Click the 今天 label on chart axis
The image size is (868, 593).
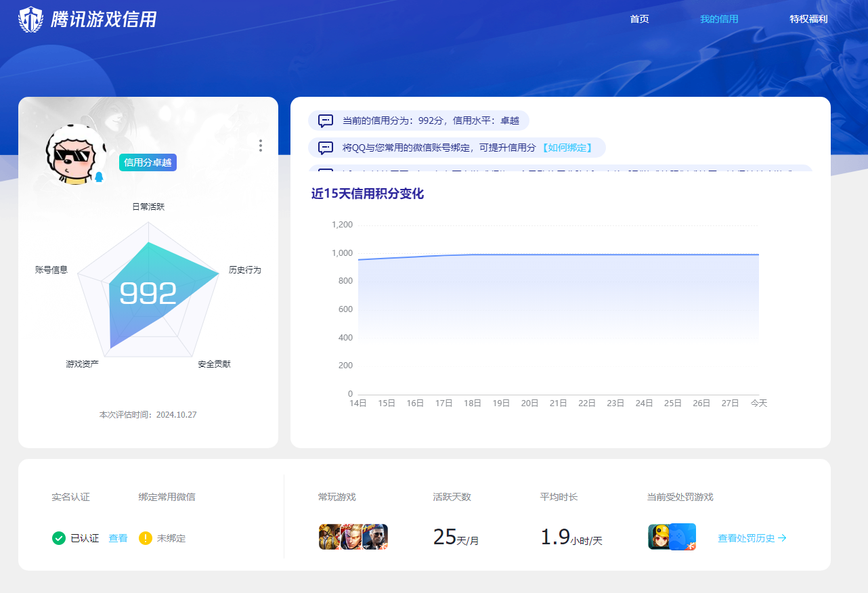click(x=758, y=403)
